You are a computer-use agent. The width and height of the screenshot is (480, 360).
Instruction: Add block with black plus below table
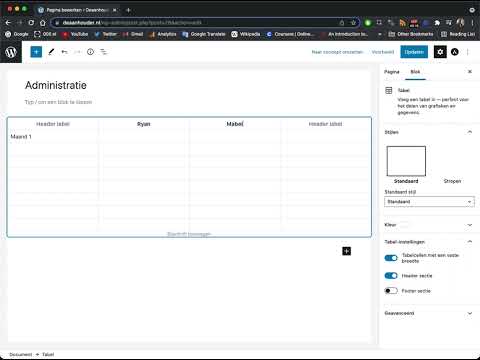click(347, 251)
